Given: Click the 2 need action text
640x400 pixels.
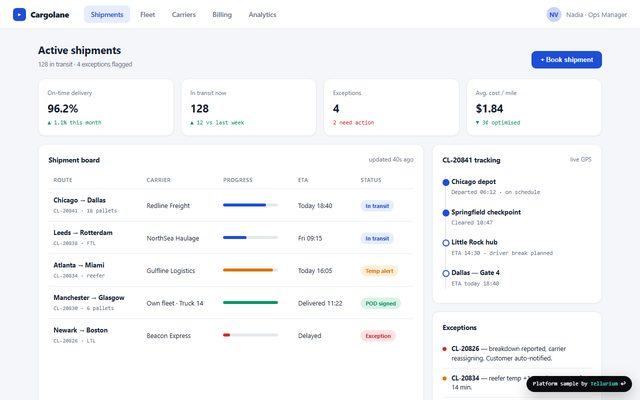Looking at the screenshot, I should pyautogui.click(x=353, y=122).
